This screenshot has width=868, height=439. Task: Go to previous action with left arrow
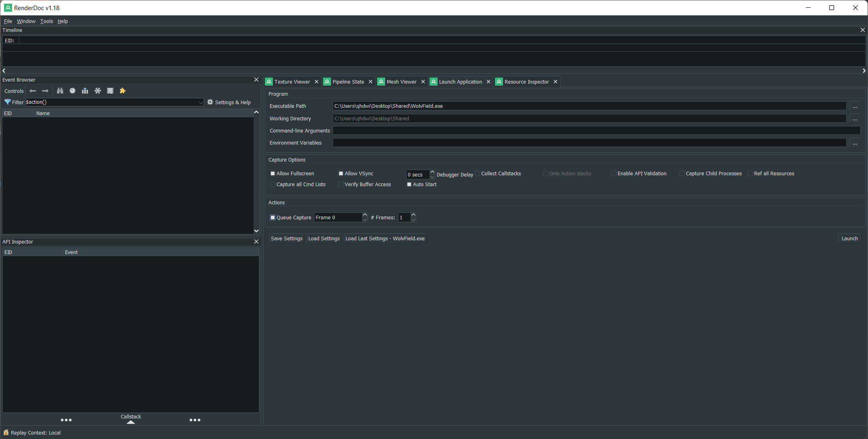coord(33,91)
